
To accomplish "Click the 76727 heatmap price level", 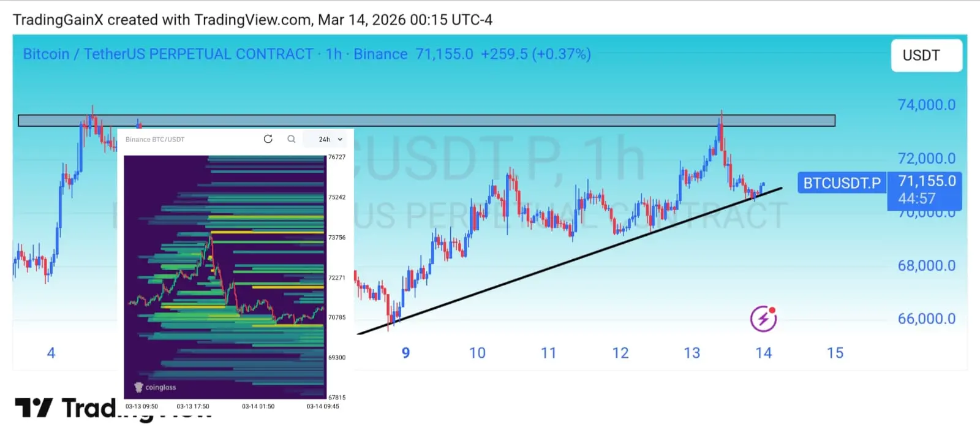I will pos(337,157).
